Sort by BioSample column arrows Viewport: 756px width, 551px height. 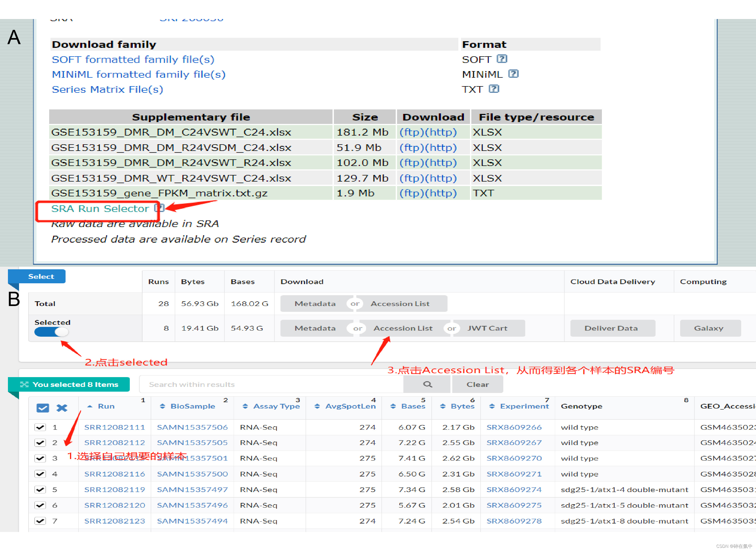(x=163, y=406)
